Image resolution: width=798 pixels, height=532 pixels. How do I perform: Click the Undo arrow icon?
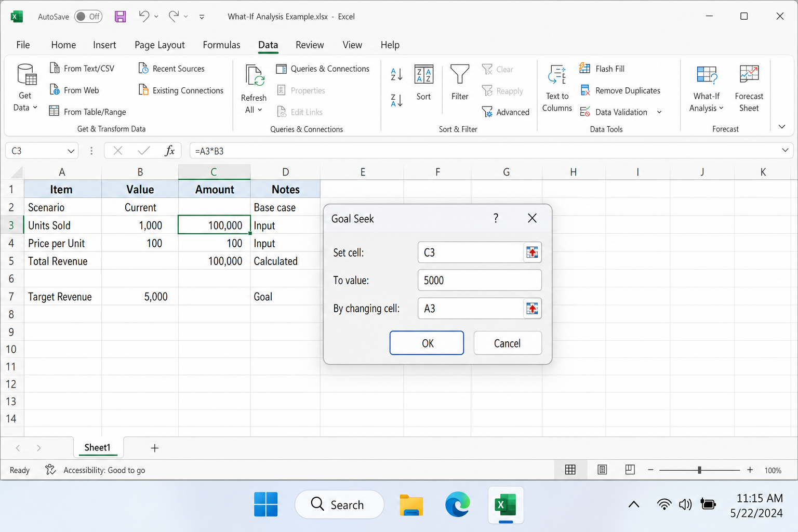(x=144, y=17)
